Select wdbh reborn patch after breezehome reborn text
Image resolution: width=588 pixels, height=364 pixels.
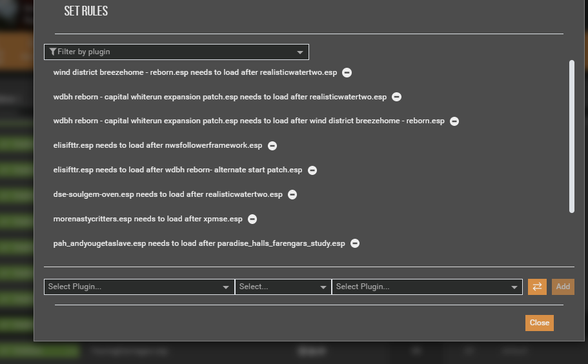[x=248, y=121]
